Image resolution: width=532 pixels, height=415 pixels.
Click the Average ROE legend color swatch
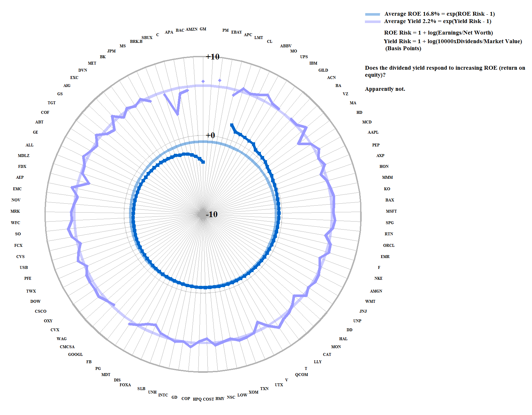coord(372,14)
